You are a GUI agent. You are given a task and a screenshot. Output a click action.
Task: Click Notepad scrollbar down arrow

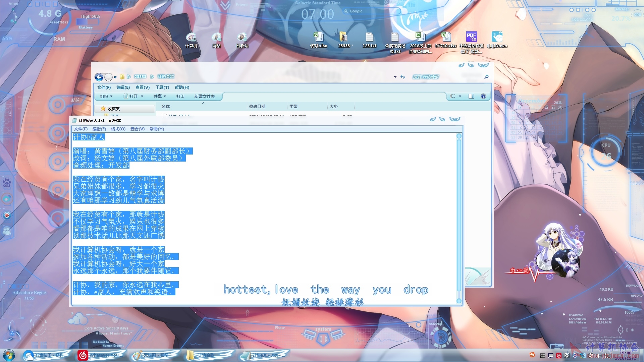point(459,301)
